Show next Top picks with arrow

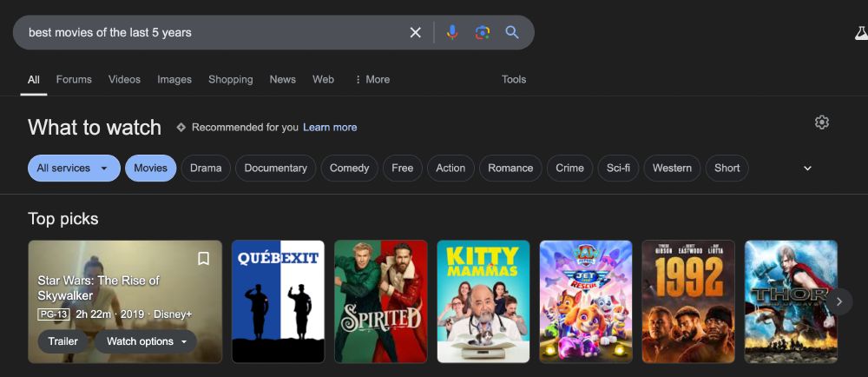click(x=839, y=301)
